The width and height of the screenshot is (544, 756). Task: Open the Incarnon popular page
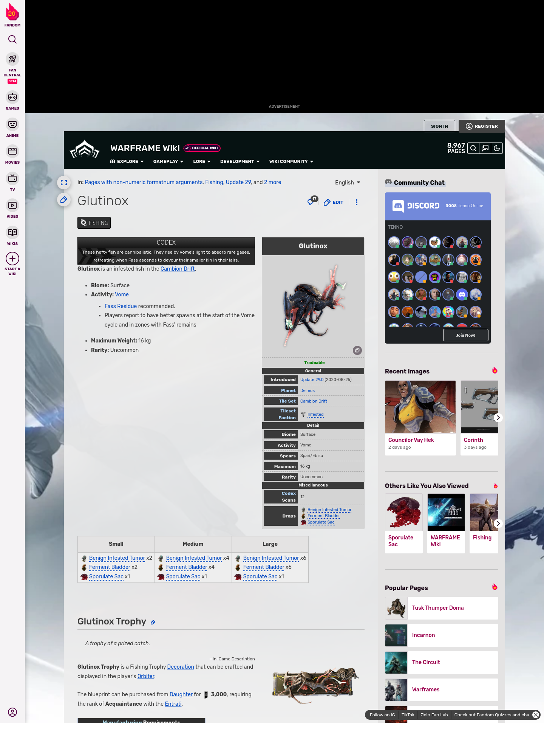click(x=442, y=635)
